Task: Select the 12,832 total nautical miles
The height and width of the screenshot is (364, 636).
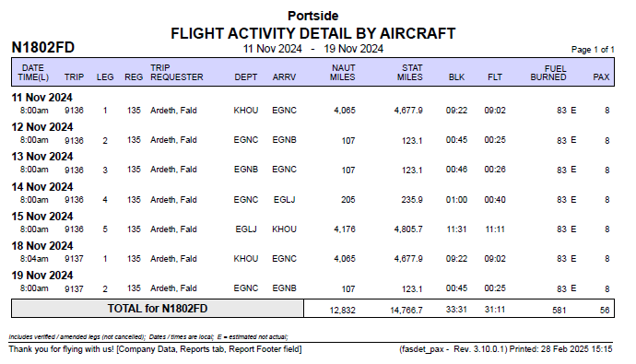Action: click(342, 311)
